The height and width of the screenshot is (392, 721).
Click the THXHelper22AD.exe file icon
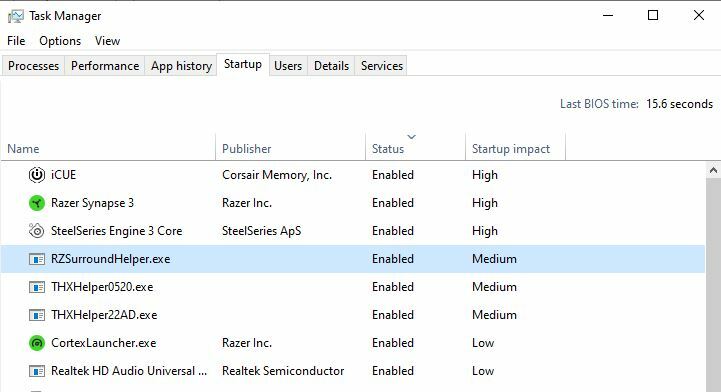37,315
